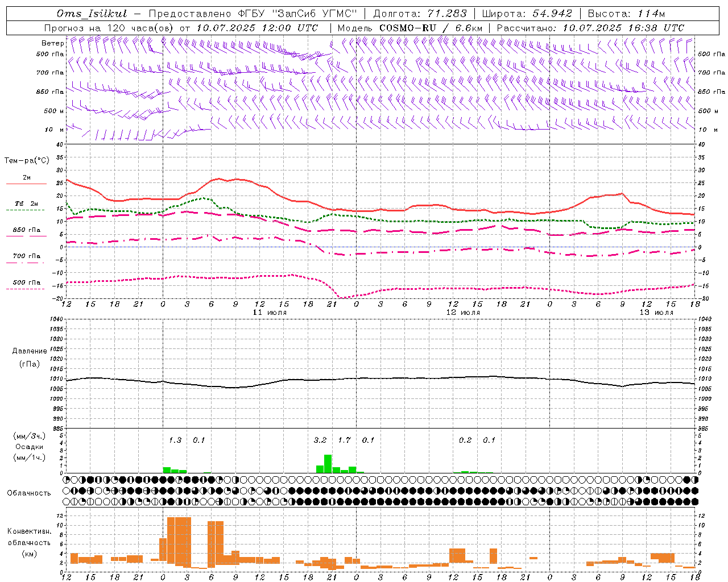Click the 850 гПа temperature legend entry
The image size is (728, 582).
pos(26,230)
